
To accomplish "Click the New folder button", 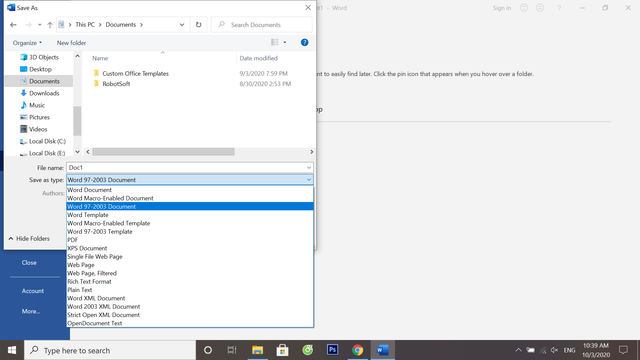I will click(x=71, y=43).
